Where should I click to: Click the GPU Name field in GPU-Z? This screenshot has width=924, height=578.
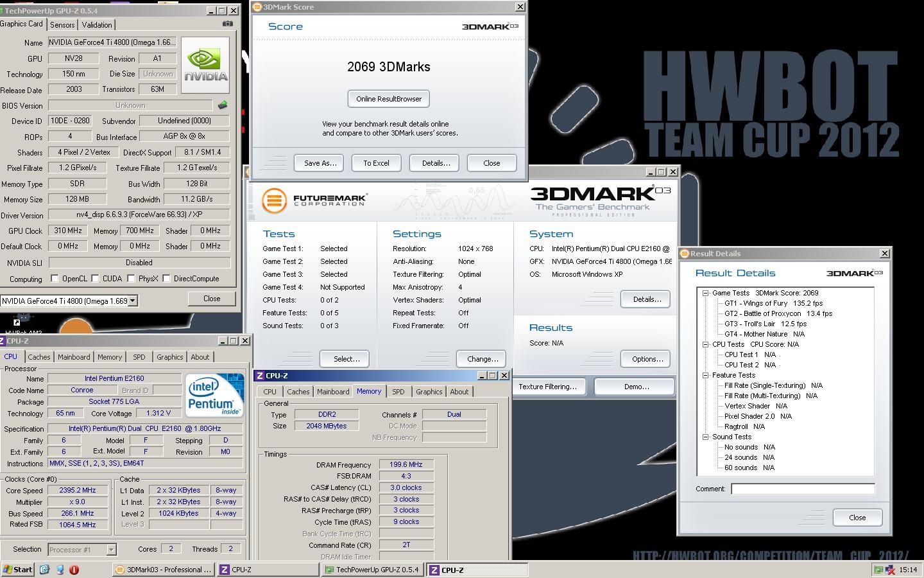[112, 42]
